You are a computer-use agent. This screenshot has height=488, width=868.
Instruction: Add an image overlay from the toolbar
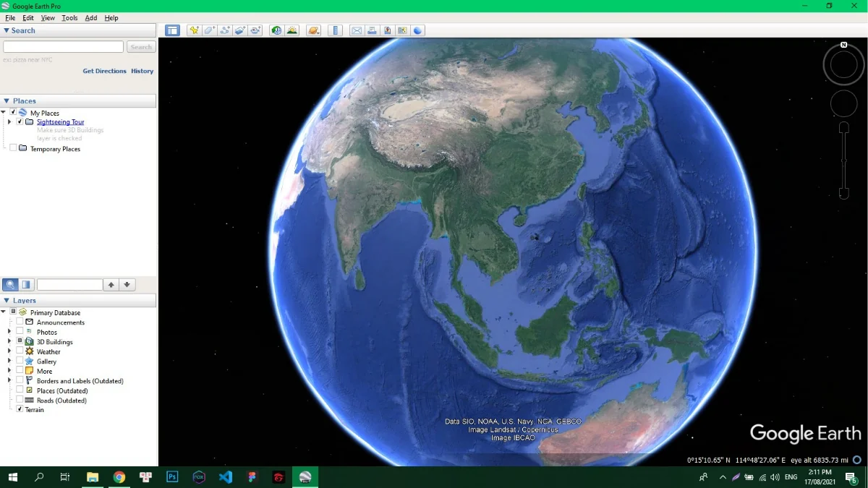240,30
